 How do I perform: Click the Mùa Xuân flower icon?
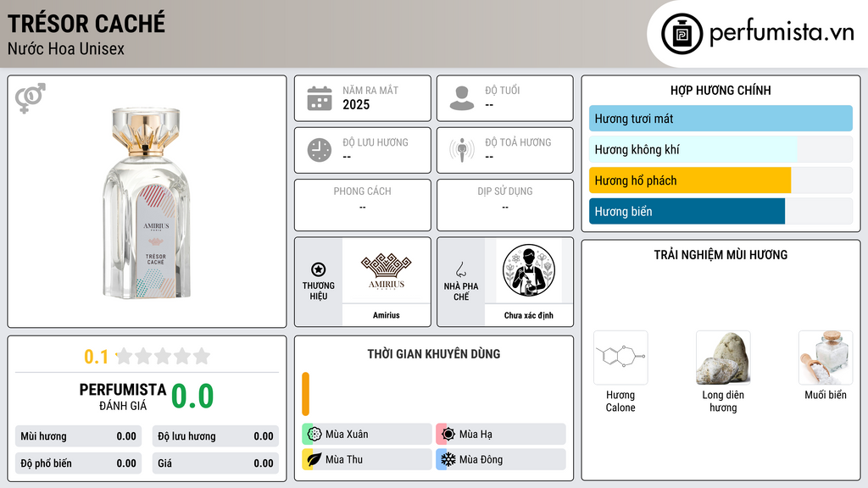click(314, 435)
